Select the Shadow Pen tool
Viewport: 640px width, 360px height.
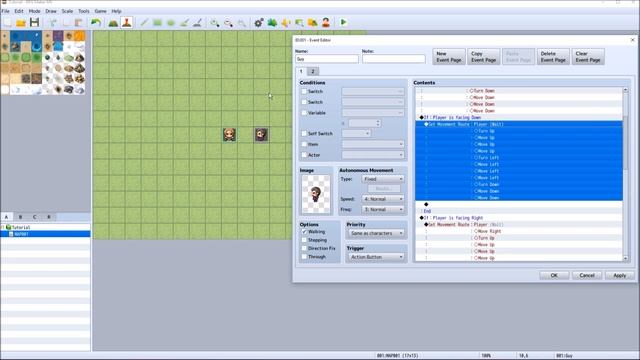point(198,22)
